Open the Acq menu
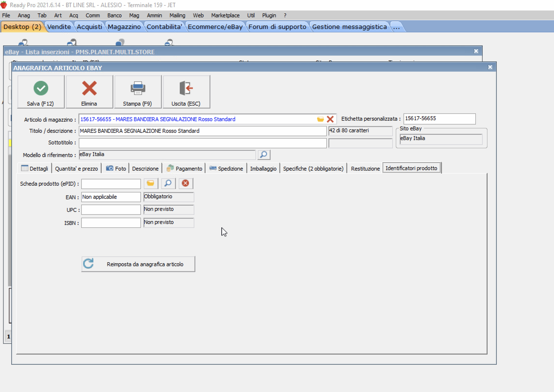This screenshot has width=554, height=392. pos(73,15)
